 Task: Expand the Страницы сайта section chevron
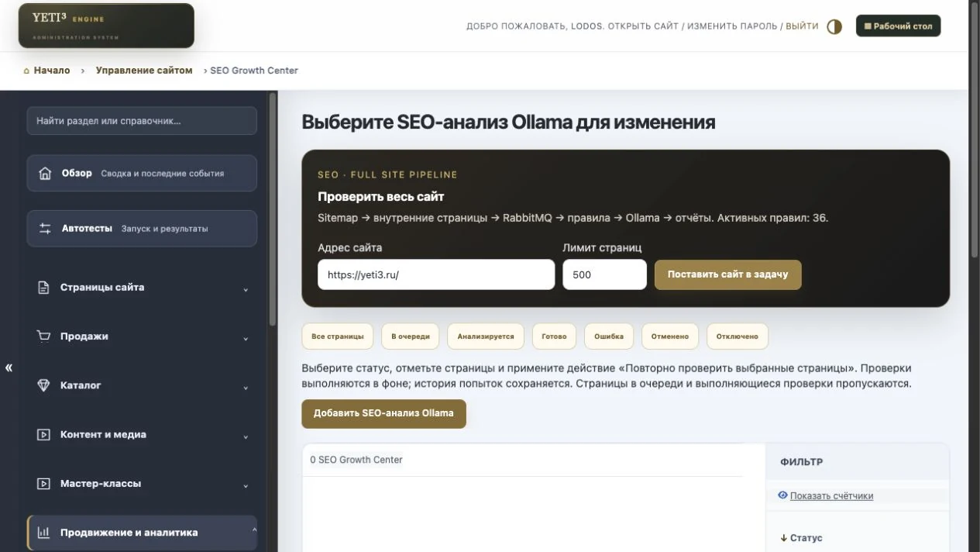[246, 289]
